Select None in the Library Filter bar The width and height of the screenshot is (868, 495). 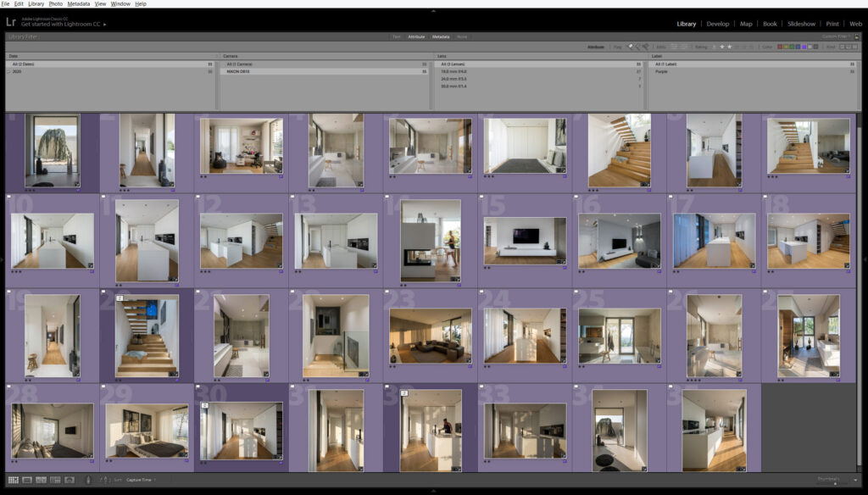462,36
